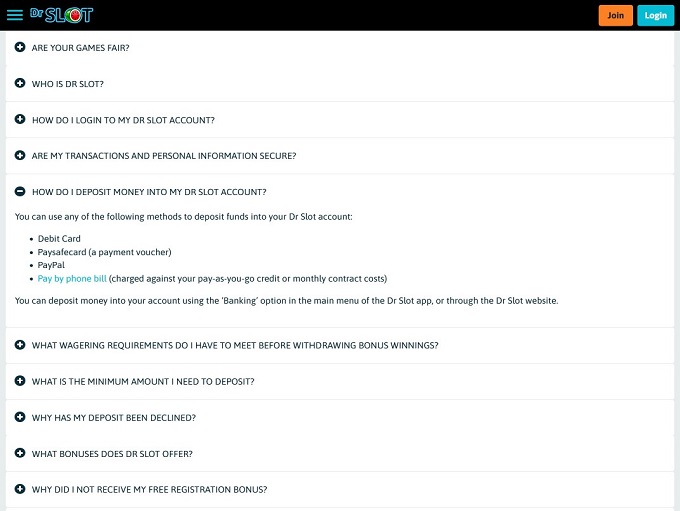
Task: Click plus icon beside wagering requirements question
Action: pyautogui.click(x=20, y=345)
